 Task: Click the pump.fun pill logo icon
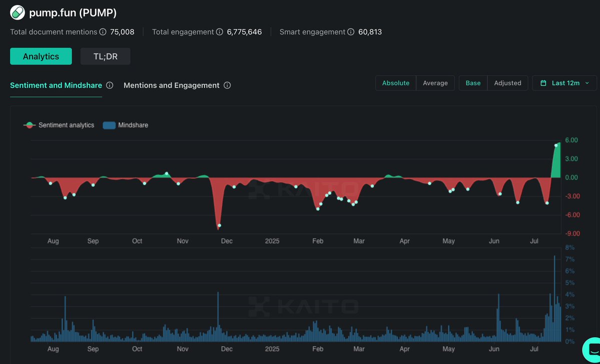pos(17,12)
